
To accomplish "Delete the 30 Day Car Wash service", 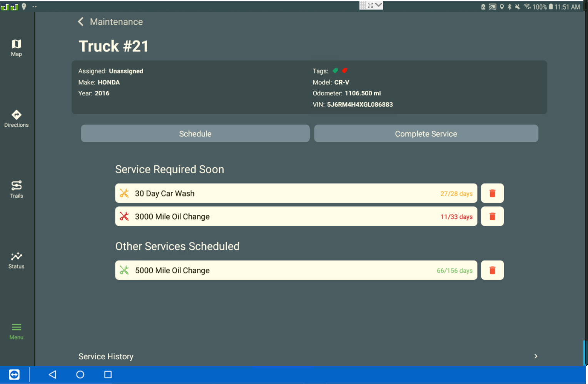I will coord(492,193).
